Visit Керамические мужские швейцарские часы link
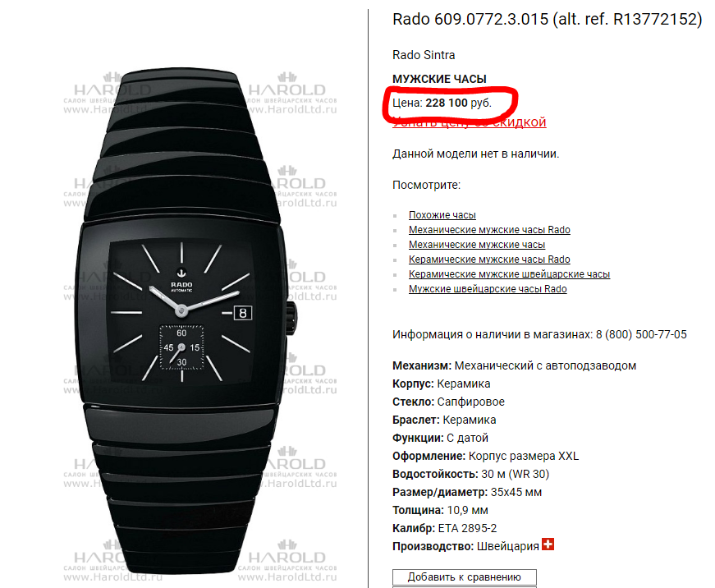Viewport: 715px width, 588px height. pyautogui.click(x=509, y=274)
